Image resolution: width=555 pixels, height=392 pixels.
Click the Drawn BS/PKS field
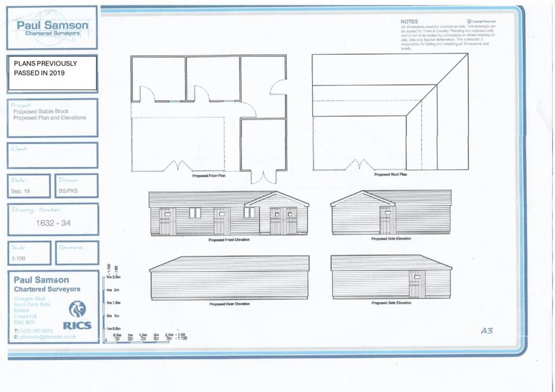[x=76, y=185]
